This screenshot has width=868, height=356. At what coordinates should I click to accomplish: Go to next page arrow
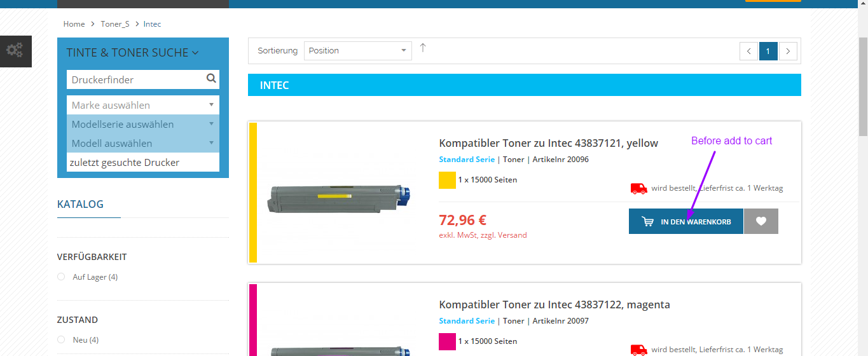coord(788,51)
